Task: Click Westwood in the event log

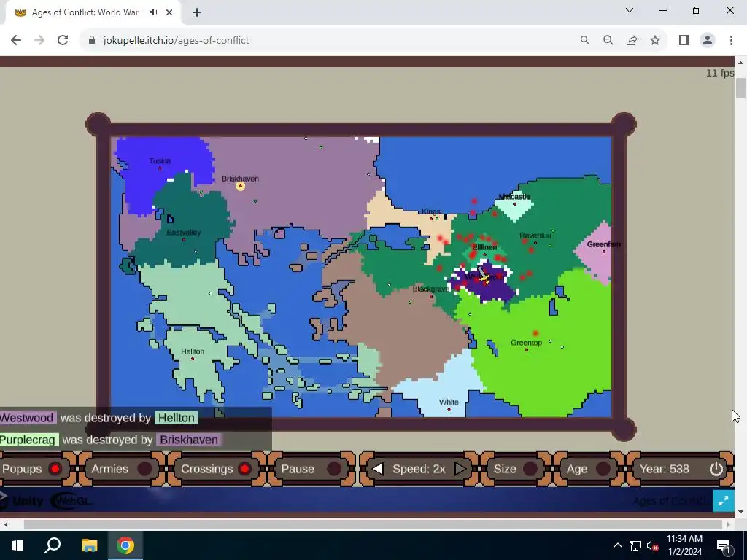Action: [27, 418]
